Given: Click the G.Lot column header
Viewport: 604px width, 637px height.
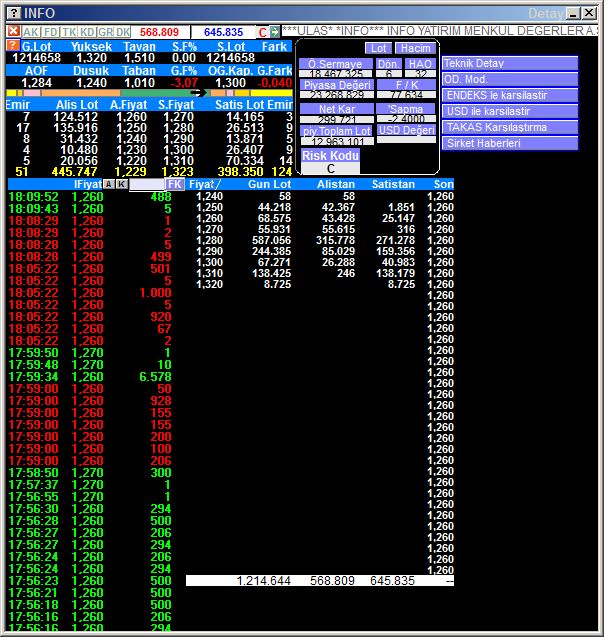Looking at the screenshot, I should click(x=37, y=46).
